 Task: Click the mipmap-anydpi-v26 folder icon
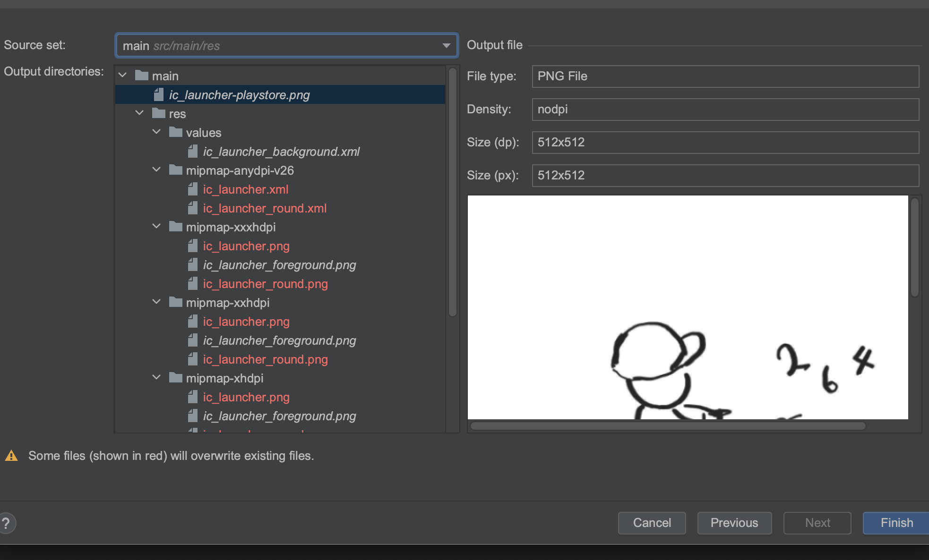[x=175, y=170]
